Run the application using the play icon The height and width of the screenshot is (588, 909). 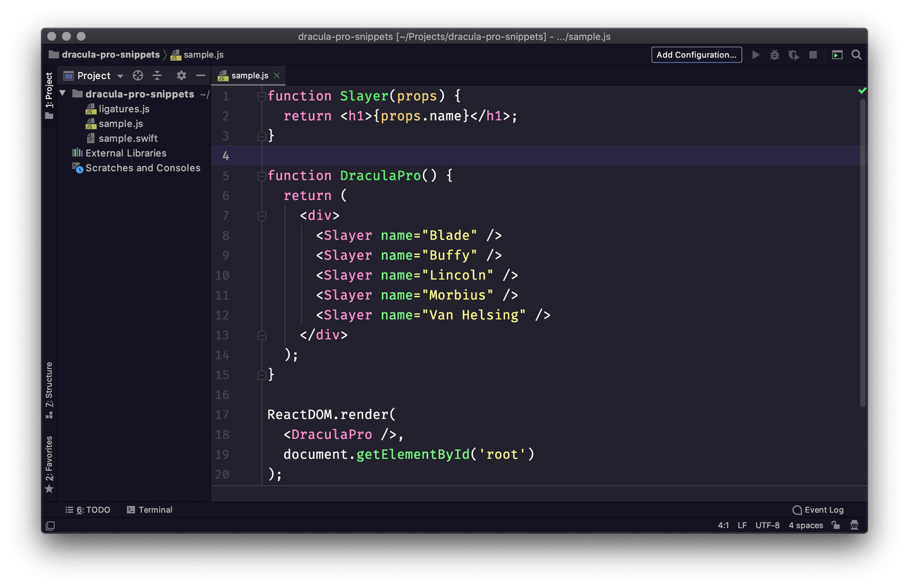click(x=756, y=54)
